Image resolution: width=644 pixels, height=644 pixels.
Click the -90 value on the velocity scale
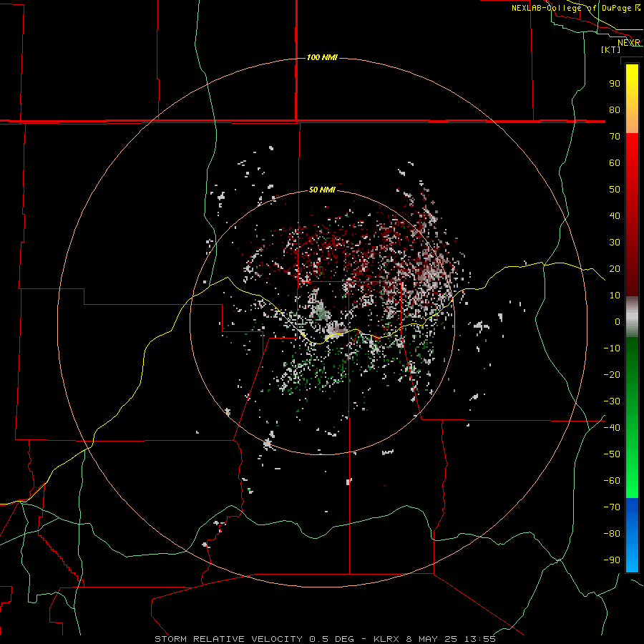tap(612, 560)
